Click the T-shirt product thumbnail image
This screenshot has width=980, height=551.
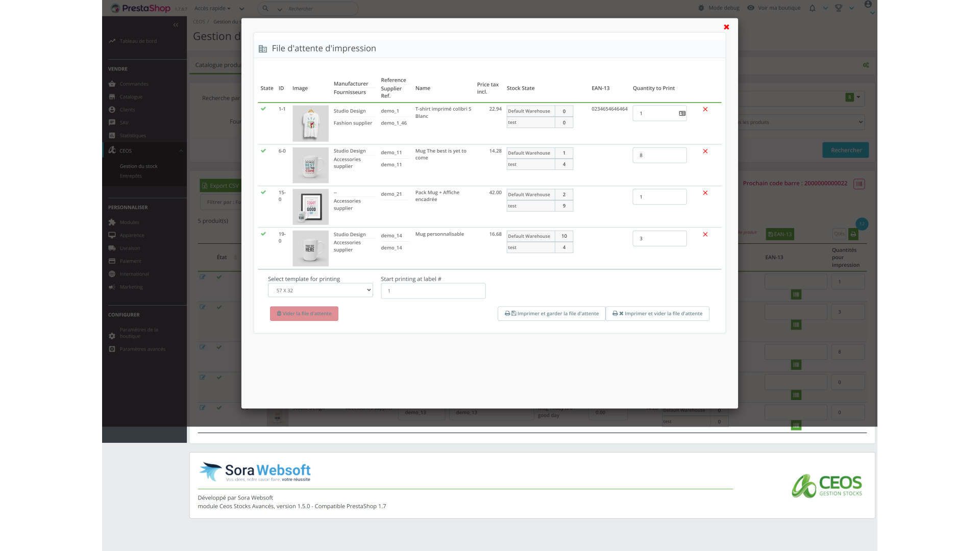coord(310,123)
